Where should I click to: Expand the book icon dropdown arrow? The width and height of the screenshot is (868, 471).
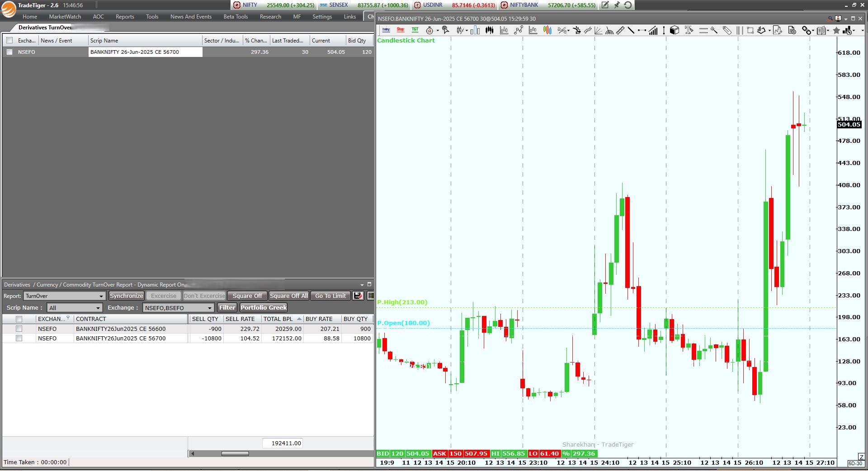[828, 30]
